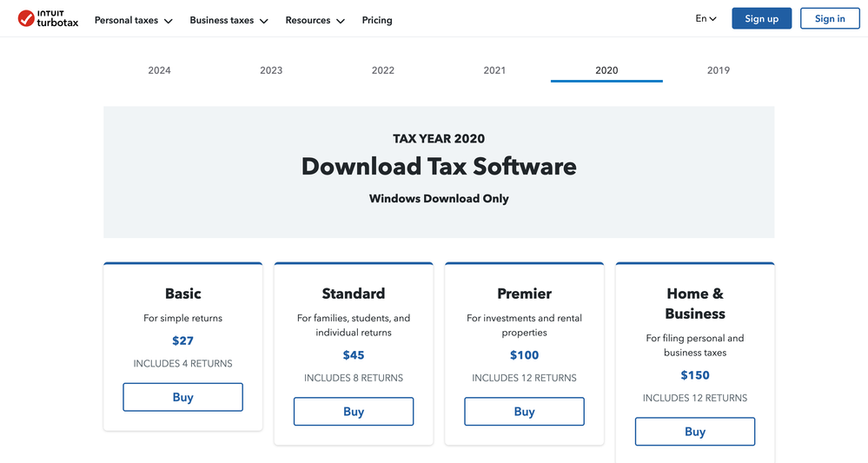
Task: Click the 'For simple returns' description
Action: [182, 318]
